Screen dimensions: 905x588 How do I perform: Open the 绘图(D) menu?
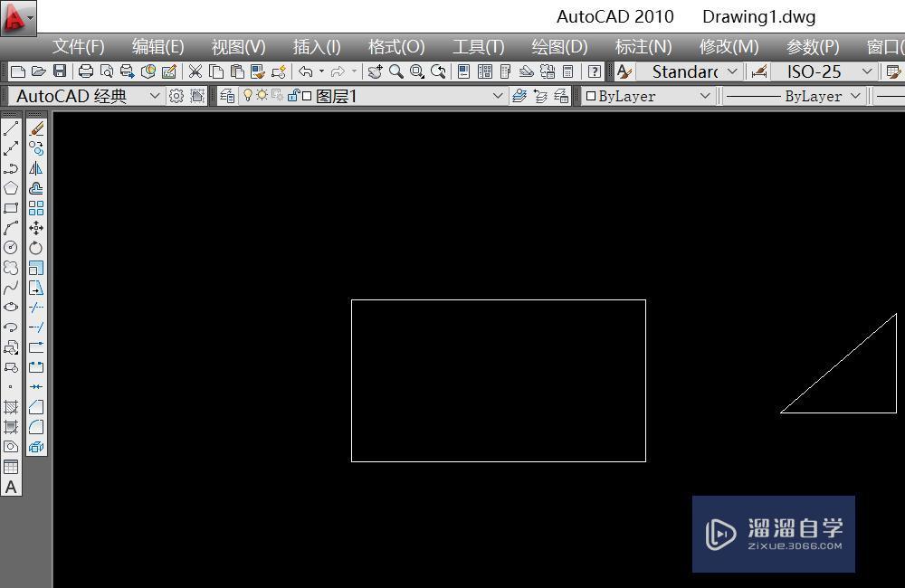click(x=559, y=47)
